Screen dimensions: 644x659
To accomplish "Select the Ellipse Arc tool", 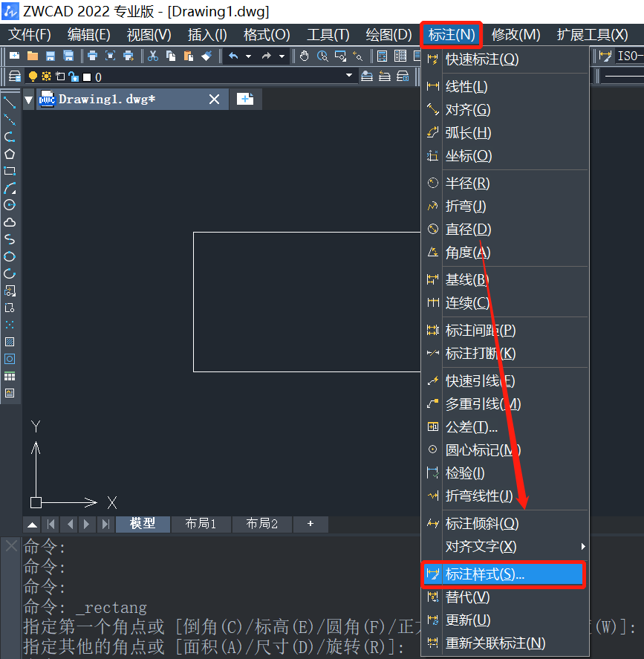I will (10, 274).
